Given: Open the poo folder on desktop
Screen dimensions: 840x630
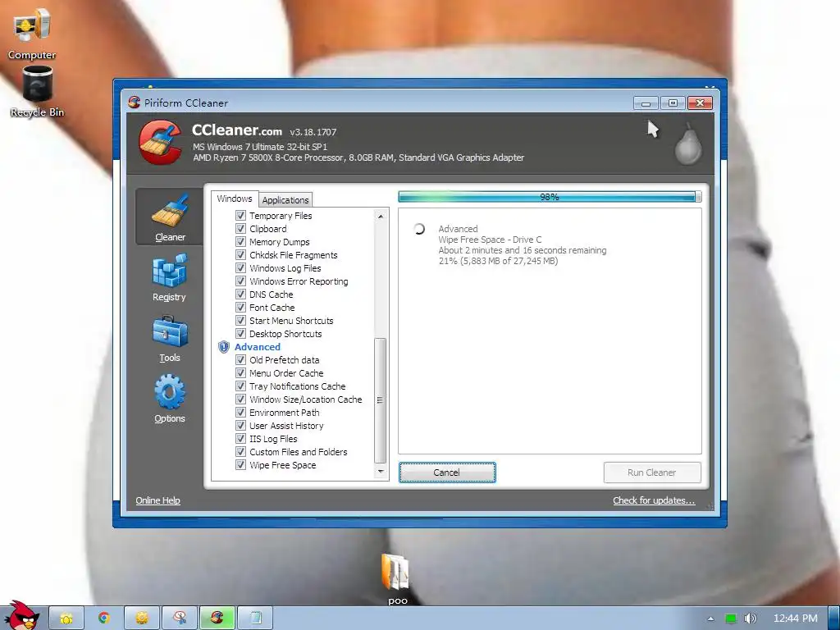Looking at the screenshot, I should point(397,580).
